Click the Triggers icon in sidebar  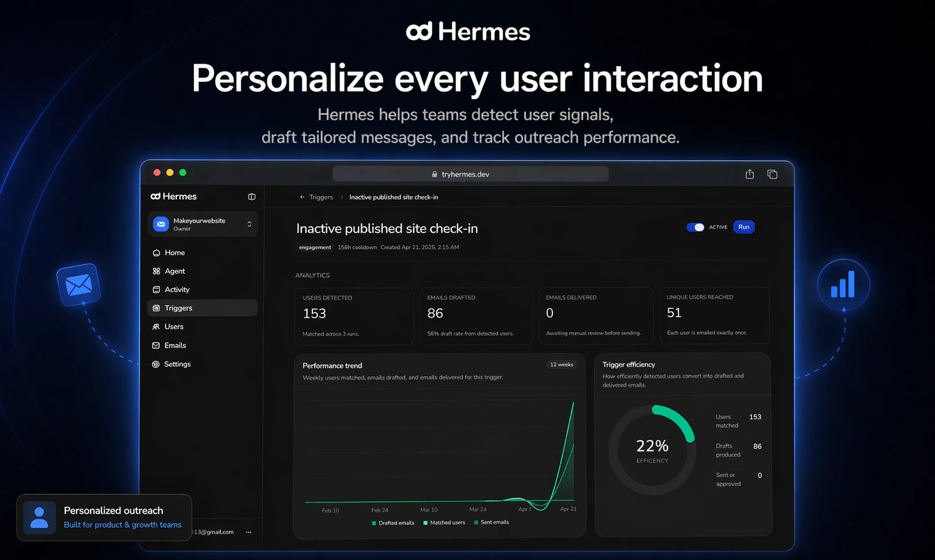click(156, 308)
